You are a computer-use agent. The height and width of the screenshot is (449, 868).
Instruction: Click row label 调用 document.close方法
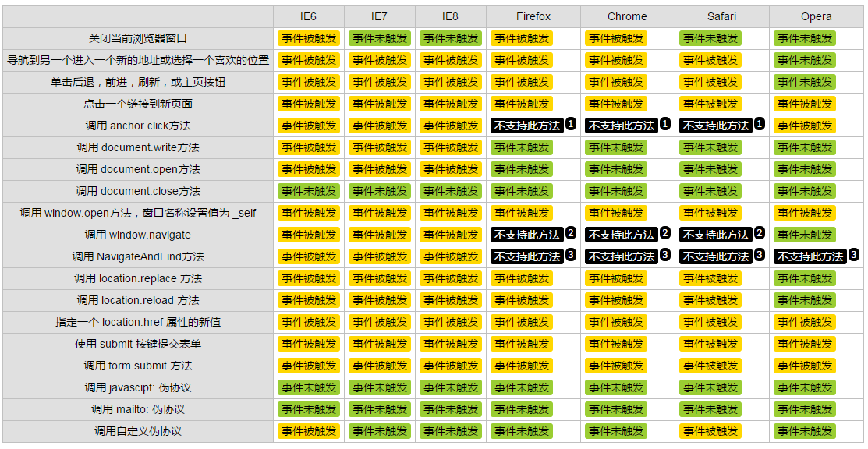(138, 191)
